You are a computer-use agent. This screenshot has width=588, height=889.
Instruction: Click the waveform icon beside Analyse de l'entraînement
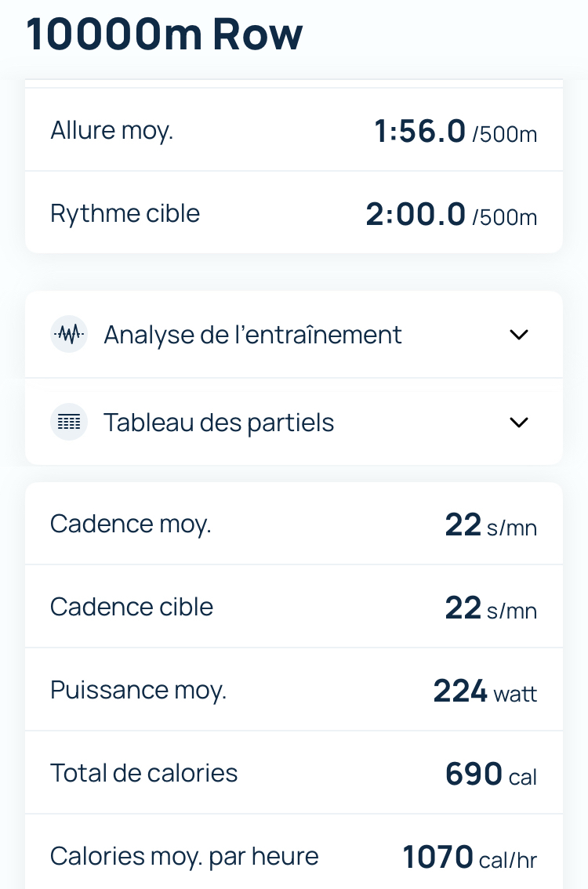[69, 335]
